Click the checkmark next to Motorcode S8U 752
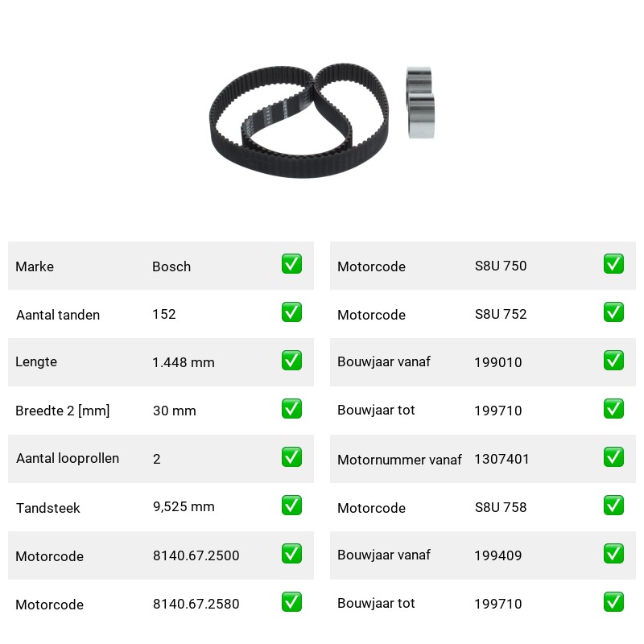644x644 pixels. [613, 312]
